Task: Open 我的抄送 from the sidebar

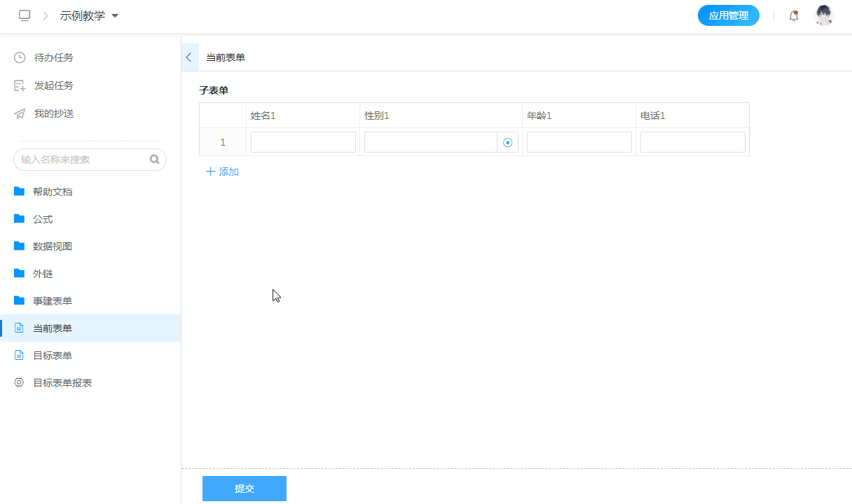Action: click(x=53, y=113)
